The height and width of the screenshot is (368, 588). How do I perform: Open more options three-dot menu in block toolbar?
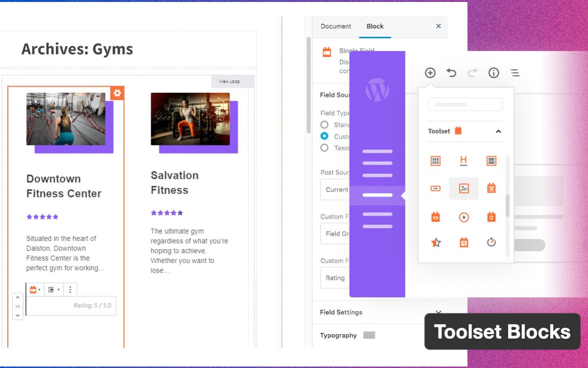tap(70, 289)
